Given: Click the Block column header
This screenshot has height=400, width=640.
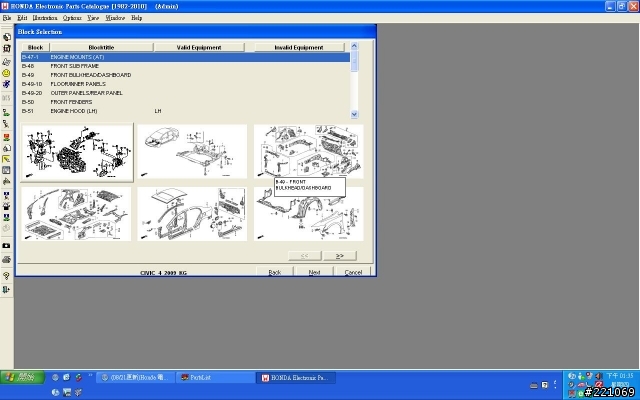Looking at the screenshot, I should pyautogui.click(x=35, y=47).
